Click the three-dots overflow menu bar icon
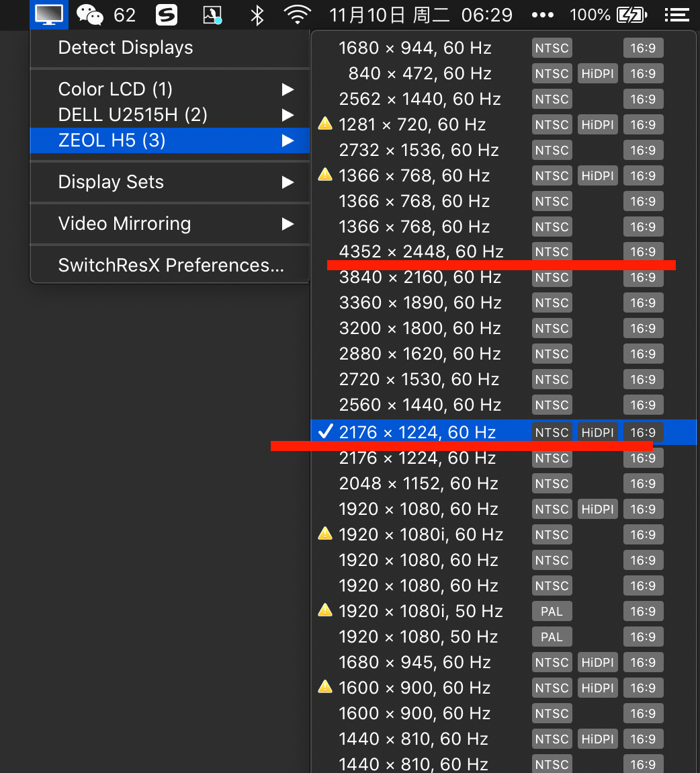 point(542,14)
